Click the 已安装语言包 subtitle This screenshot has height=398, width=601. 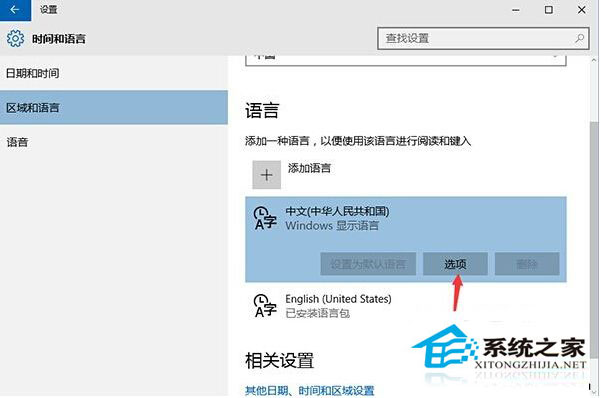(x=317, y=313)
